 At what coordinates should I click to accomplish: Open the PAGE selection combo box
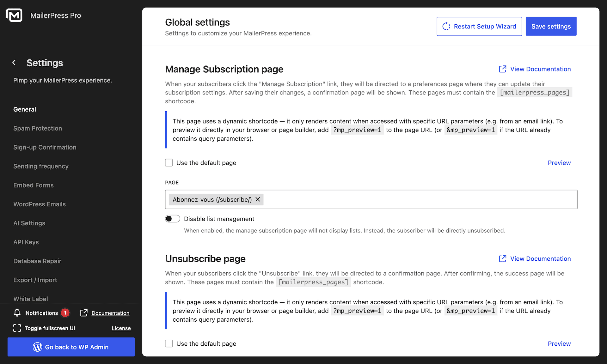point(371,199)
